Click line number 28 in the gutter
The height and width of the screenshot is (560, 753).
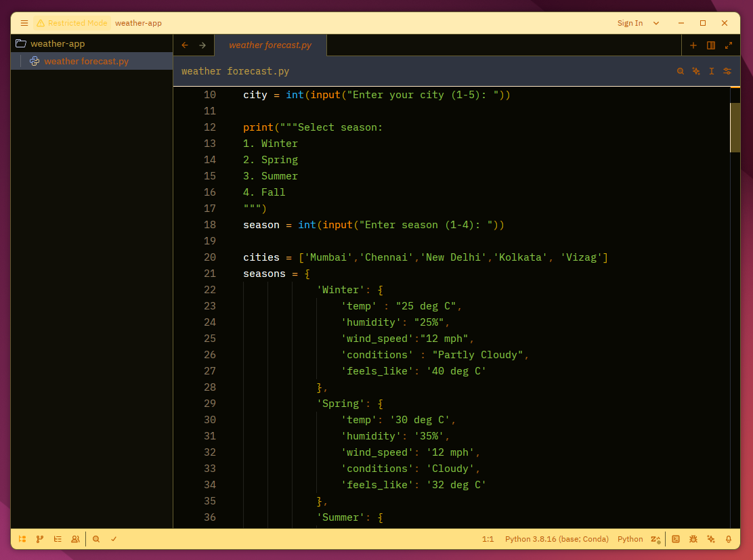(210, 387)
